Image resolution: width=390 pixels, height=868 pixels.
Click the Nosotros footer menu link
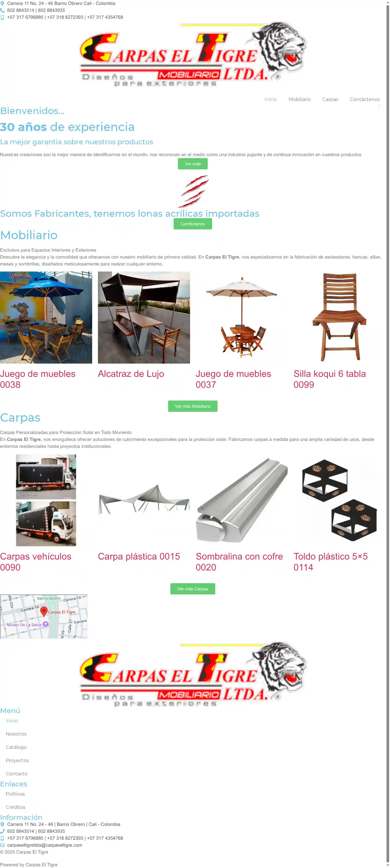[x=16, y=734]
